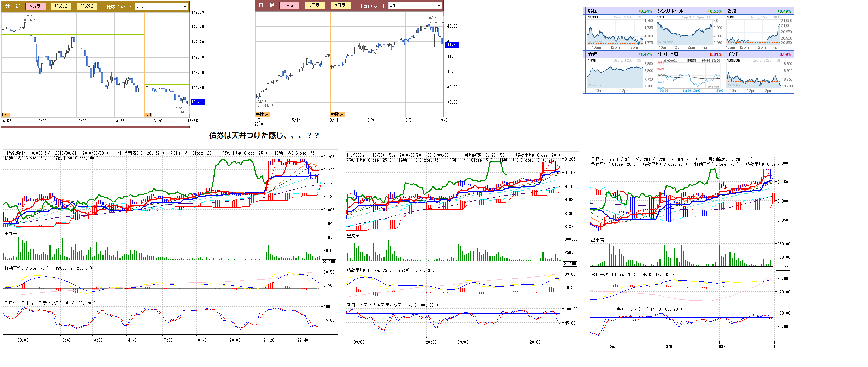Switch daily chart to 2日足

click(315, 5)
